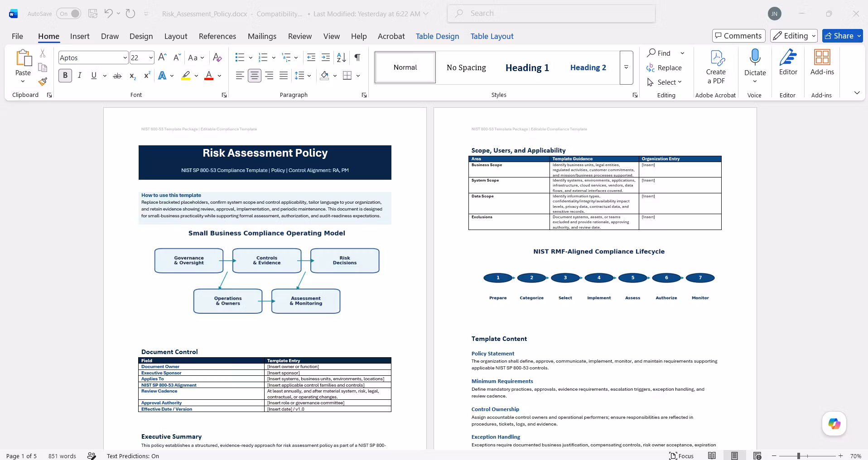Open the Sort icon in Paragraph group
This screenshot has height=460, width=868.
(x=342, y=57)
